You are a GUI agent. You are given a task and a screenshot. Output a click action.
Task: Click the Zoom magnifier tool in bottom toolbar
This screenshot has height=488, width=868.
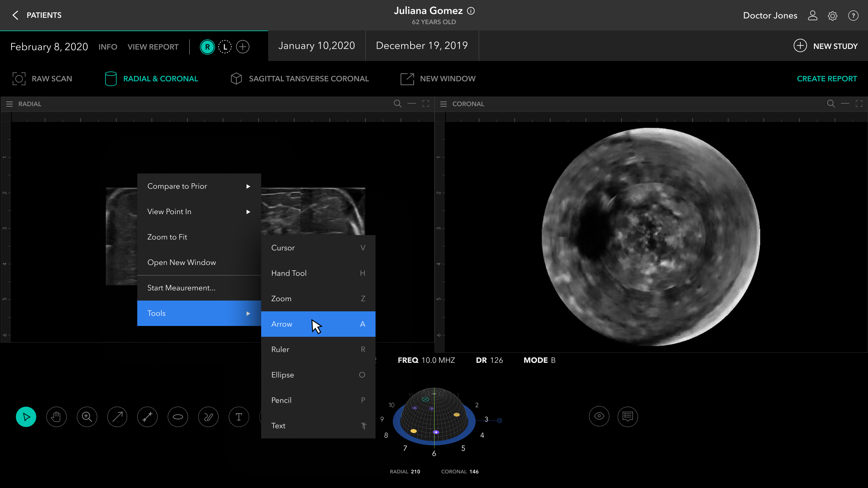tap(87, 417)
